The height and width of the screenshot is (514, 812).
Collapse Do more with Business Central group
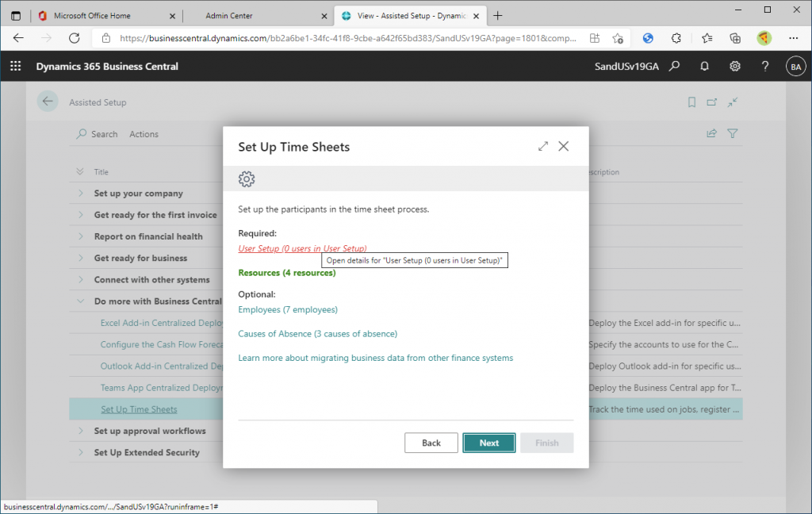click(x=81, y=301)
